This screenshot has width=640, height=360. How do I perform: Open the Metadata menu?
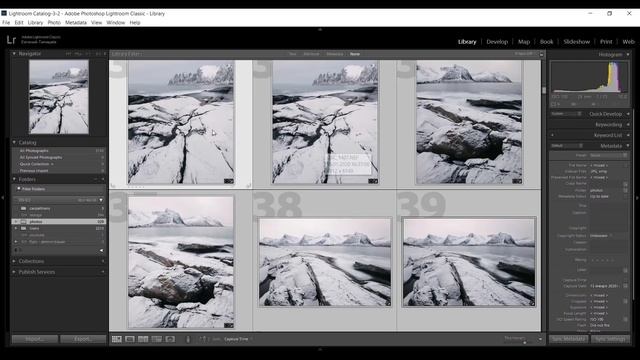(76, 22)
